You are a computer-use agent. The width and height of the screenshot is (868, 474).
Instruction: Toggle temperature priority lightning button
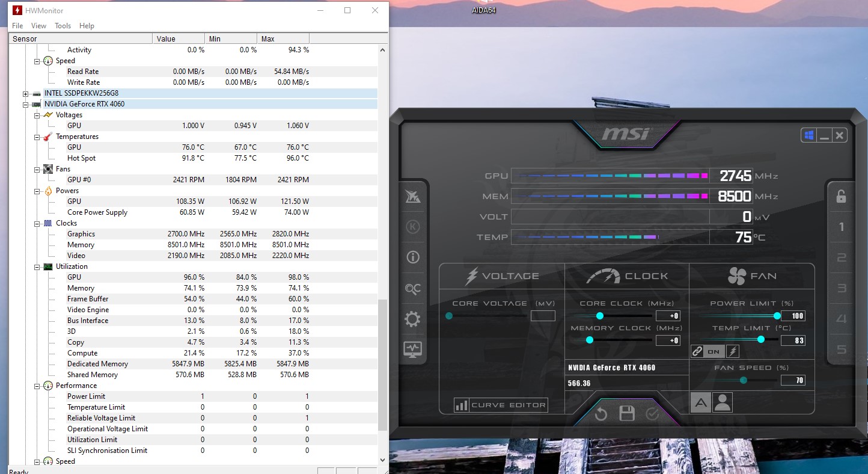[x=733, y=352]
